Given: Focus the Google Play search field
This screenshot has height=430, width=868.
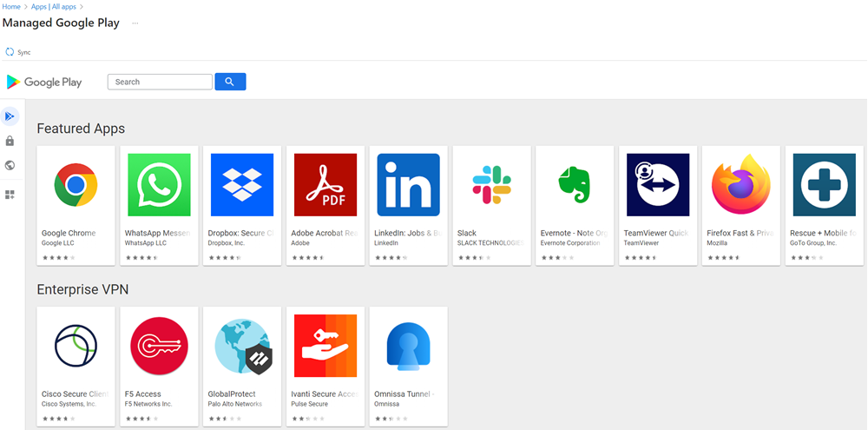Looking at the screenshot, I should 160,82.
